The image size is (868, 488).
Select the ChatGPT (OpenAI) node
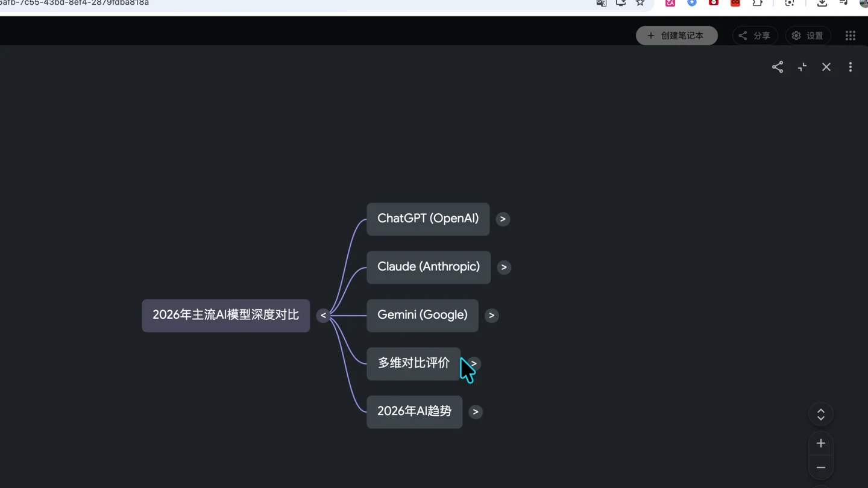(428, 219)
